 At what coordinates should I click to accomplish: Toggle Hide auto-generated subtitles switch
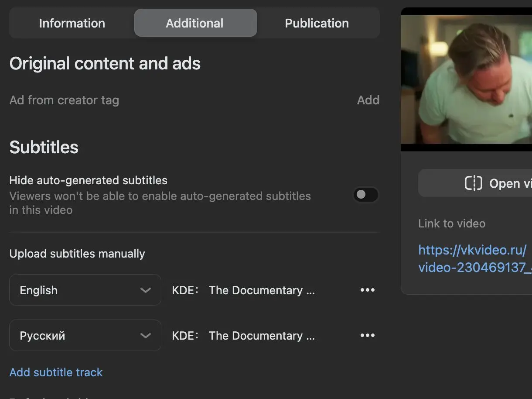click(365, 195)
